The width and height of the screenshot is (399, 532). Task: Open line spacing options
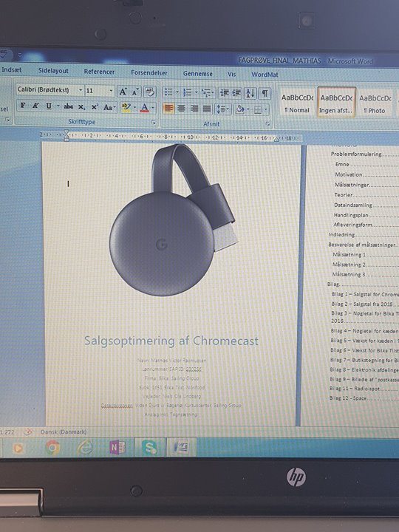click(223, 109)
